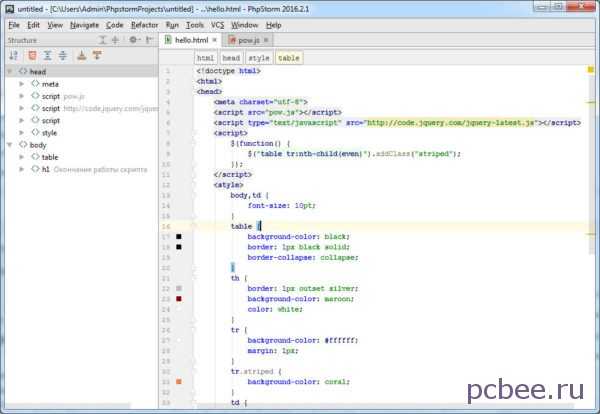Open the Edit menu

point(33,25)
